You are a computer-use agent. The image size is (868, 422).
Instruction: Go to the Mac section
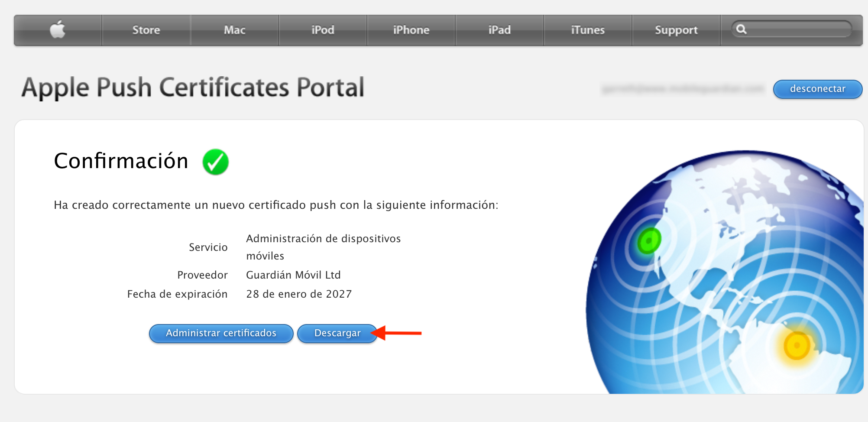pos(234,30)
